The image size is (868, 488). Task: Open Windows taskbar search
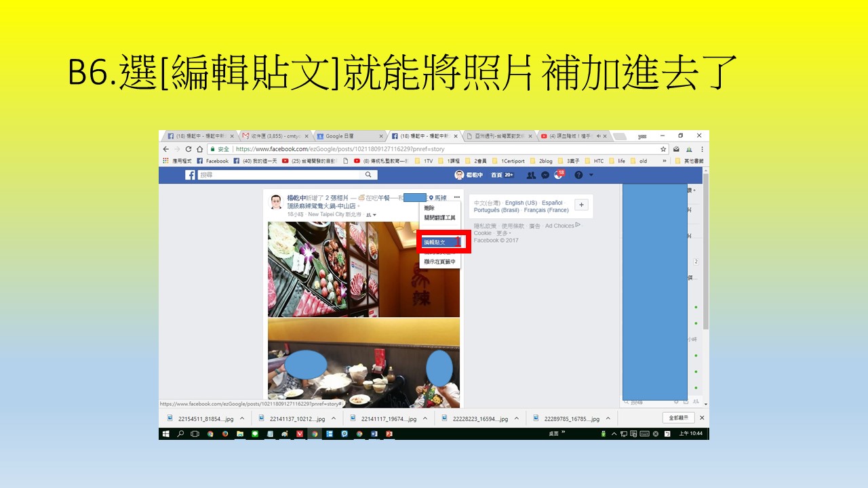(180, 434)
